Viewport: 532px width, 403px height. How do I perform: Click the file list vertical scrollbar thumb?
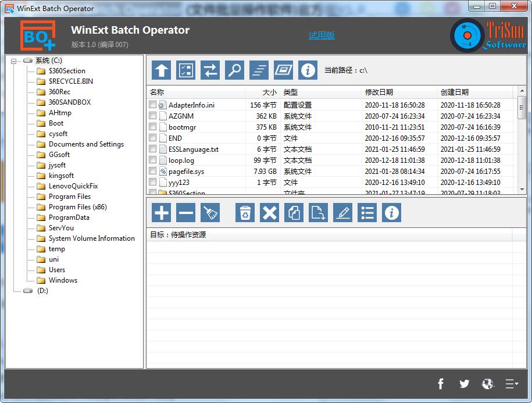point(522,108)
